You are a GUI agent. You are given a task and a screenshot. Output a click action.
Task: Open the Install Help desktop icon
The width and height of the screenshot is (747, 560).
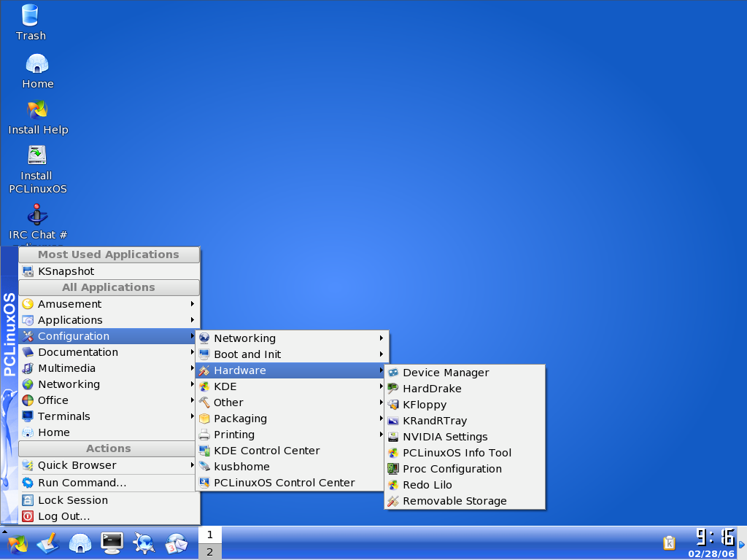pos(37,109)
